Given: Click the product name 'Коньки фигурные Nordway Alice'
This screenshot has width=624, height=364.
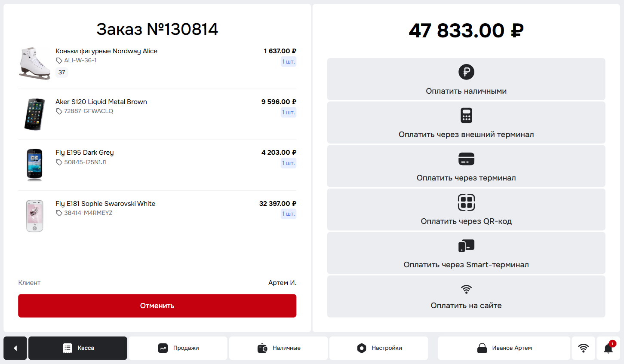Looking at the screenshot, I should point(106,51).
